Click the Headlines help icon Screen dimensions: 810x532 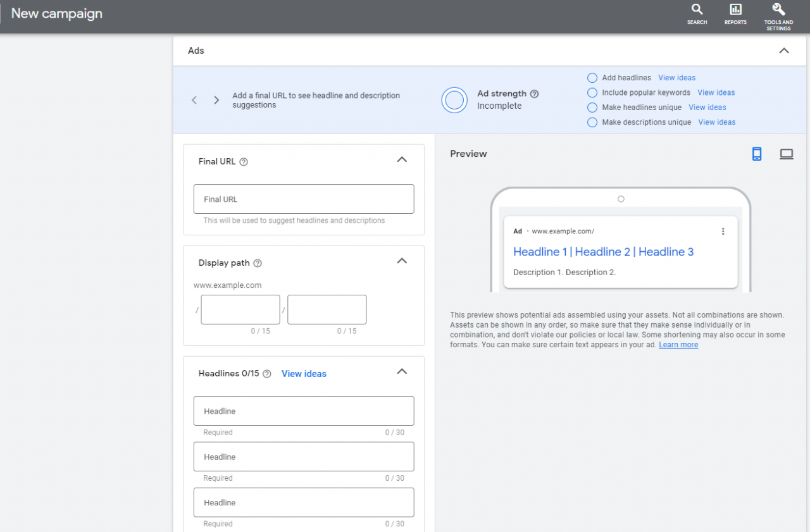[266, 374]
